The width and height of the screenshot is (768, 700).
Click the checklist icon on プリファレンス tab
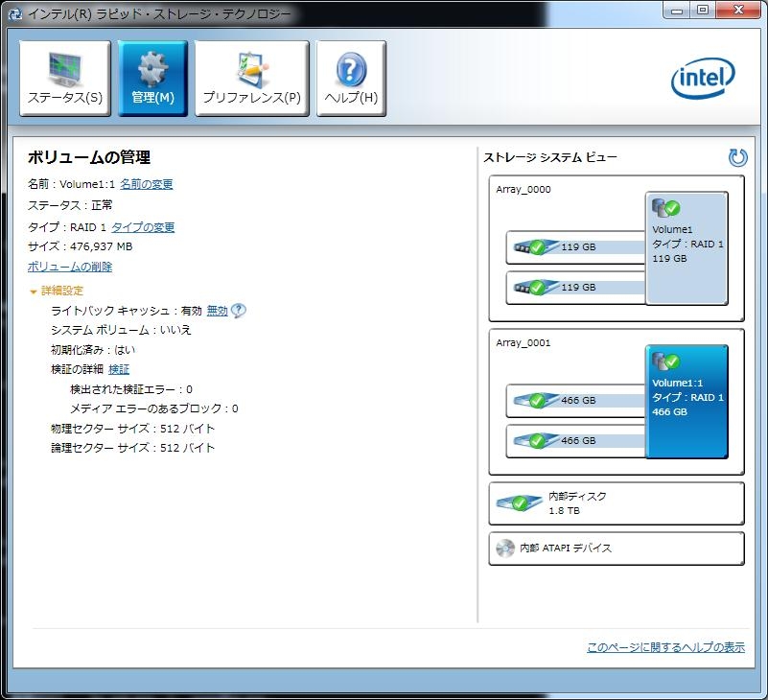(x=252, y=69)
